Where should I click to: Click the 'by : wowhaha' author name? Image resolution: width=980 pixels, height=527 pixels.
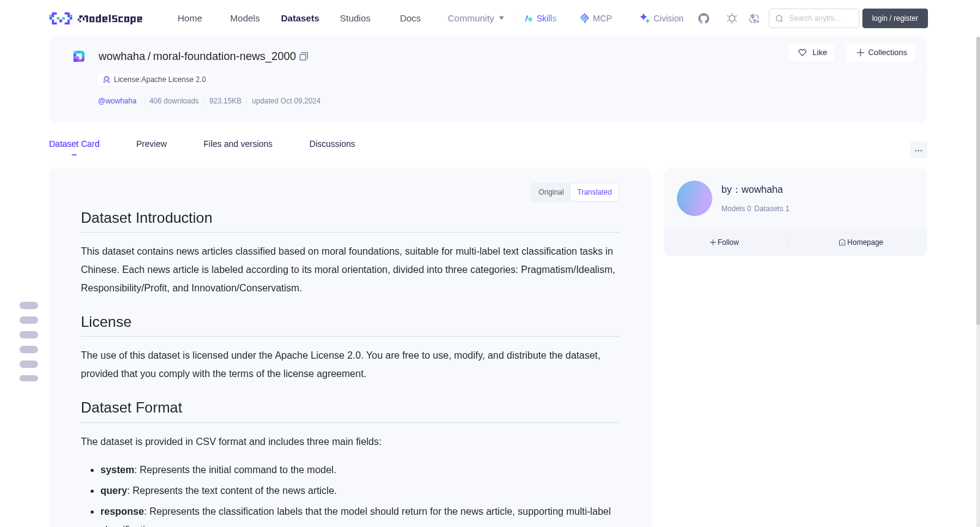[752, 190]
